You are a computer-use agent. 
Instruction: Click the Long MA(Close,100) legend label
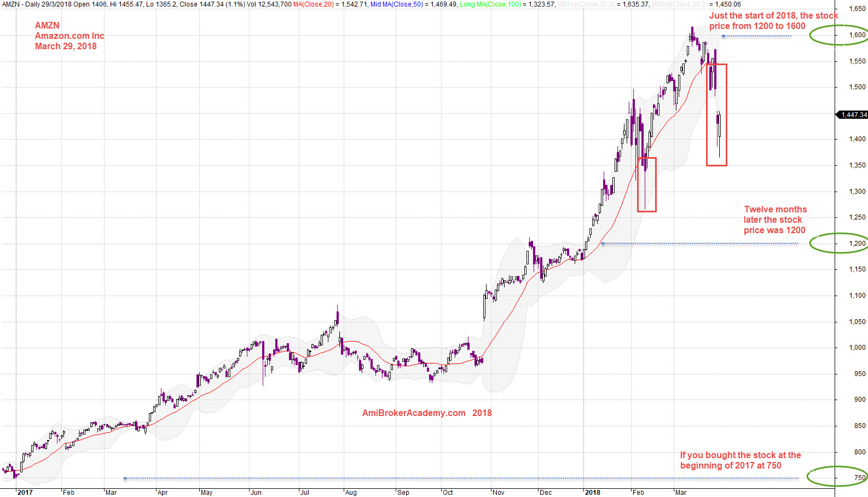[x=490, y=4]
